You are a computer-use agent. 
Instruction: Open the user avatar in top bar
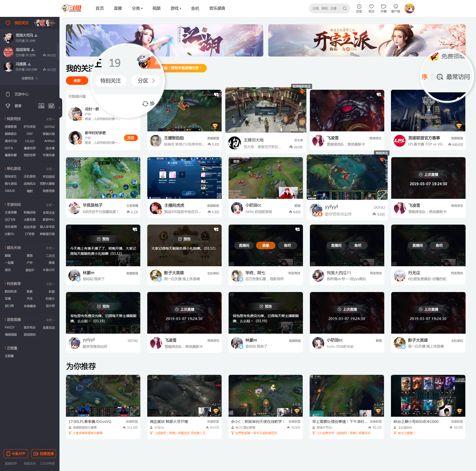tap(409, 8)
